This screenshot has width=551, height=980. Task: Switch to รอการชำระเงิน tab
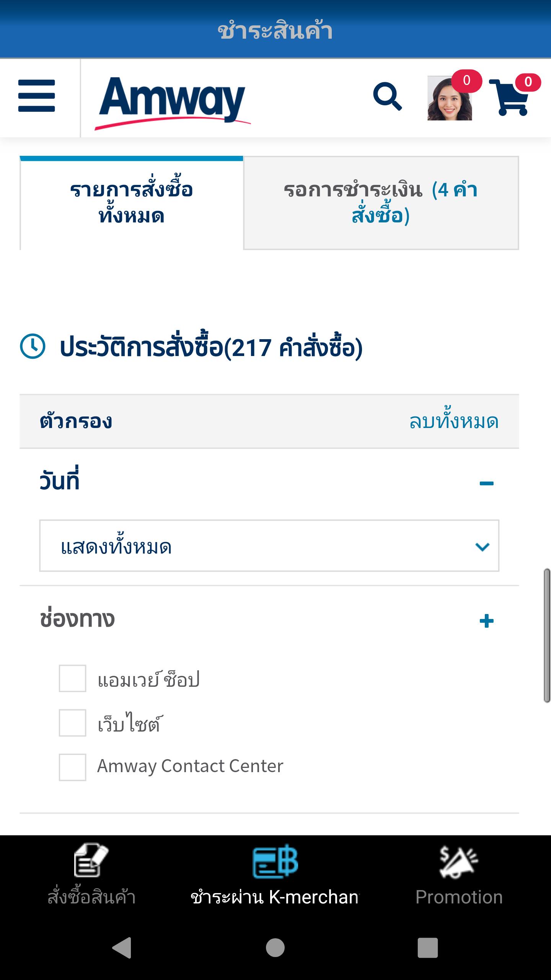pyautogui.click(x=381, y=203)
